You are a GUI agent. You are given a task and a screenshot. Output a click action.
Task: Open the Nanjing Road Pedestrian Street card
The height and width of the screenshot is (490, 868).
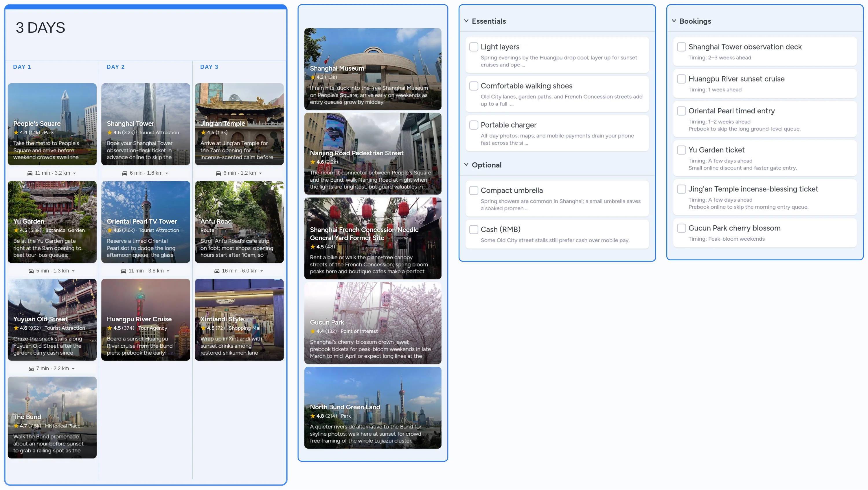pyautogui.click(x=373, y=154)
